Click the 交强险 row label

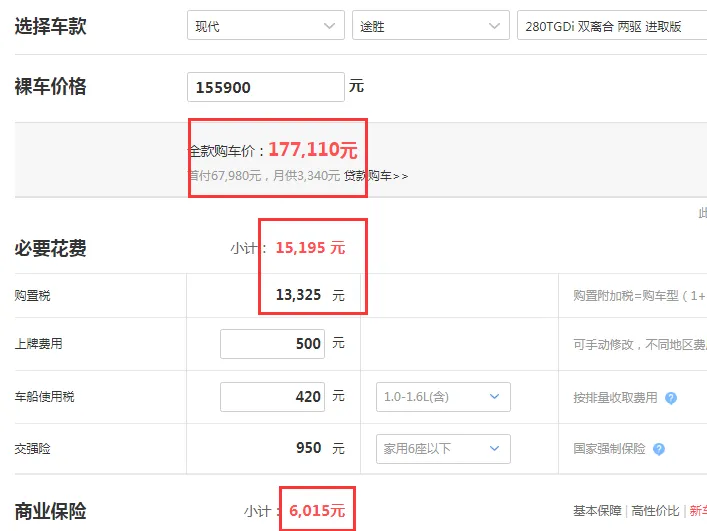pyautogui.click(x=32, y=449)
